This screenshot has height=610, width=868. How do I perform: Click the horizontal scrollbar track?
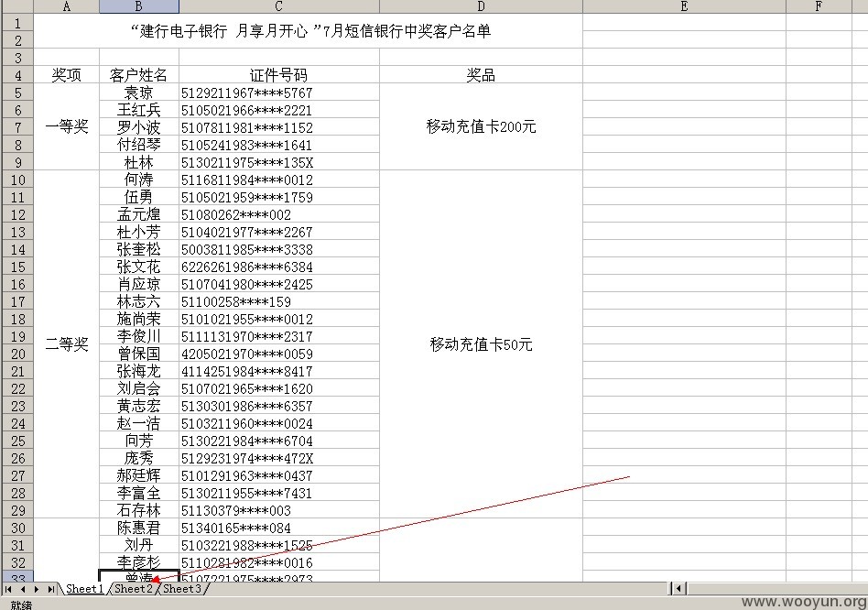point(777,588)
